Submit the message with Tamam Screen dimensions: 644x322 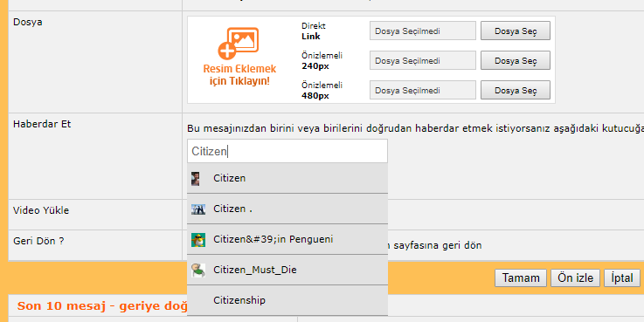coord(521,277)
